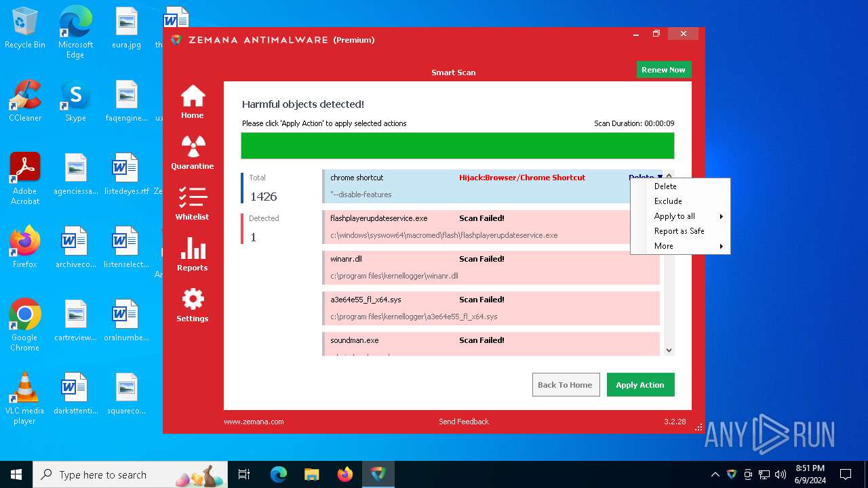Image resolution: width=868 pixels, height=488 pixels.
Task: Select the darkattenti document on desktop
Action: [x=75, y=394]
